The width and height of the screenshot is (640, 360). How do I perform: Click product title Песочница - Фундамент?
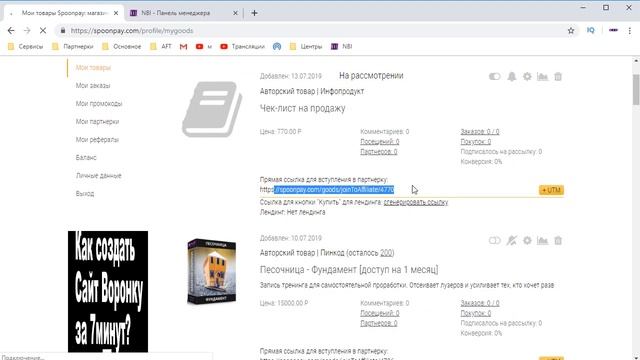(x=349, y=269)
